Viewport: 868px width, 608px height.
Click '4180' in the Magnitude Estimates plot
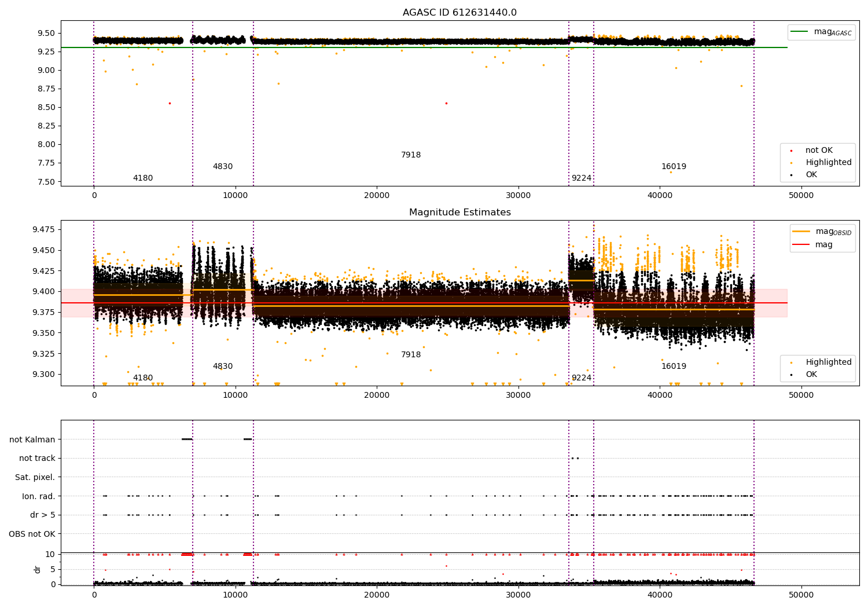[143, 378]
